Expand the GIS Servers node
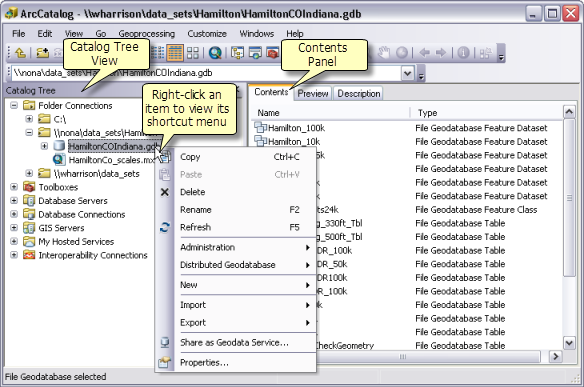Viewport: 584px width, 387px height. tap(14, 228)
